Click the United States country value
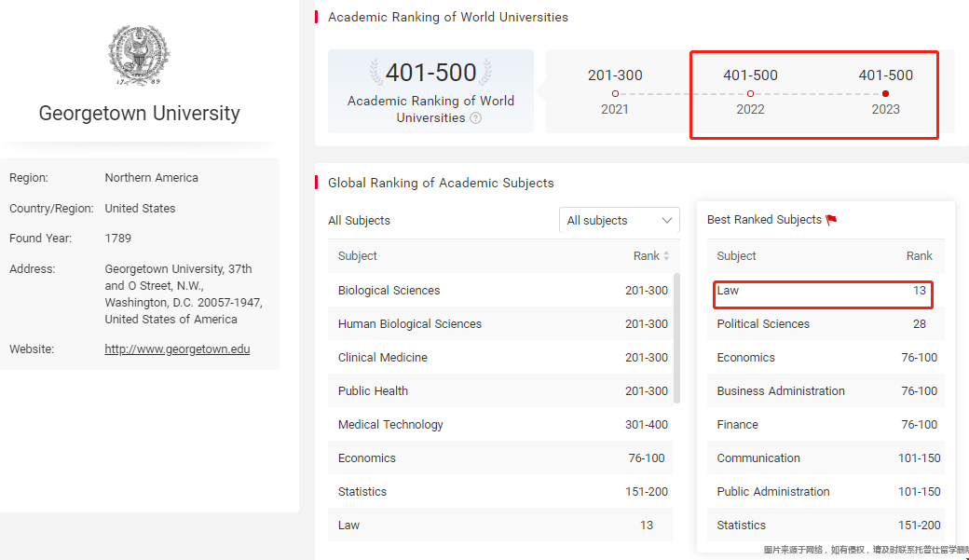 pos(141,209)
